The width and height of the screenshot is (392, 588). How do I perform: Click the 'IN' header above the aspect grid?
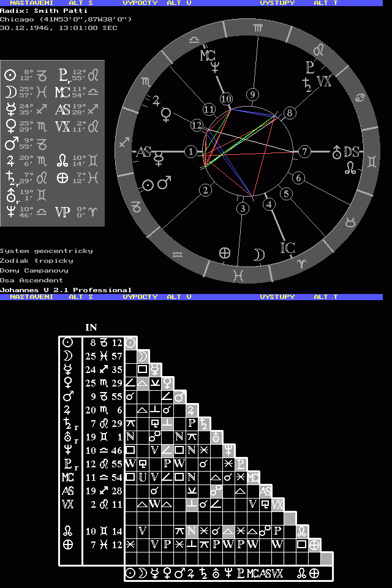(91, 328)
